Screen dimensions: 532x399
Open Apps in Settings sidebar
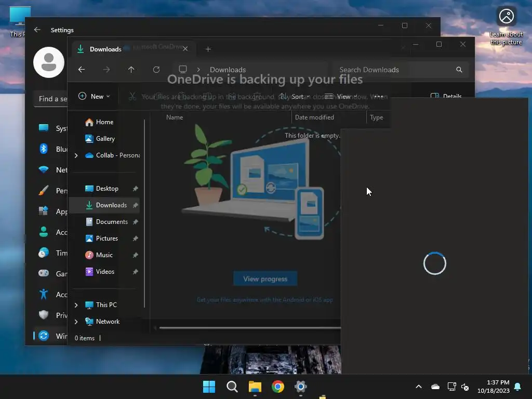click(x=52, y=211)
